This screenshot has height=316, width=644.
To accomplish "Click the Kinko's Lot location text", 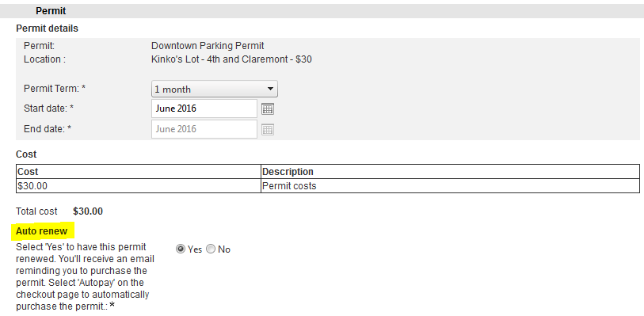I will tap(231, 59).
